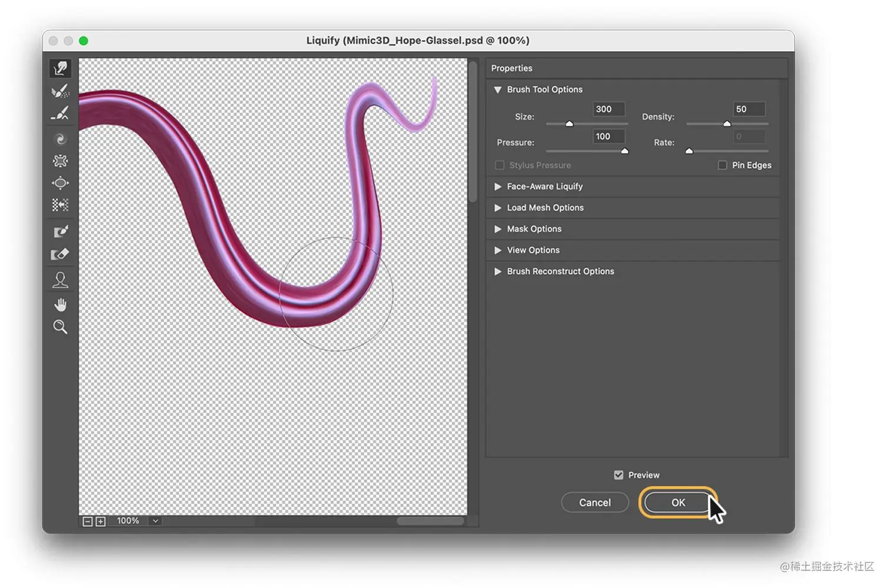Select the Freeze Mask tool
The image size is (890, 588).
click(x=61, y=231)
